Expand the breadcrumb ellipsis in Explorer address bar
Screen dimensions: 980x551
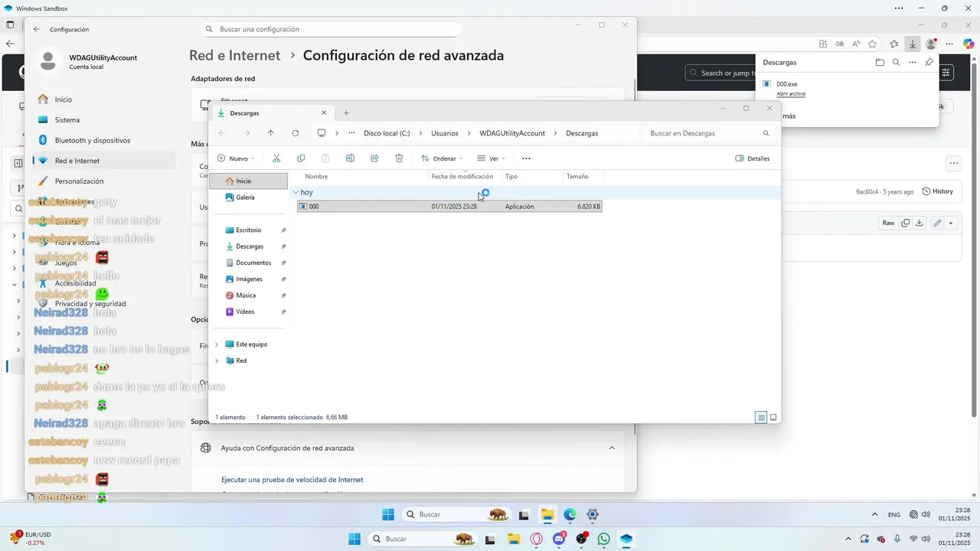351,133
